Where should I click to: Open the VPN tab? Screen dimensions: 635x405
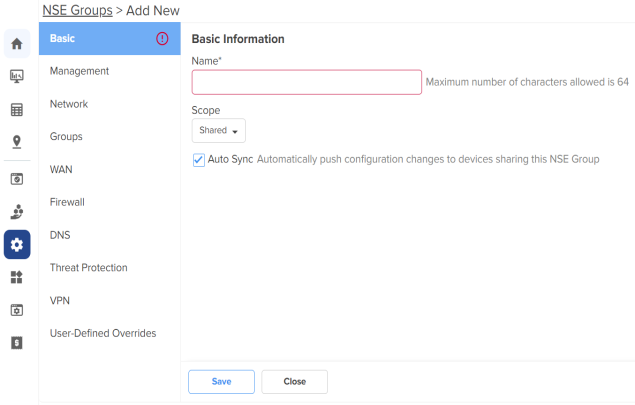click(x=60, y=301)
